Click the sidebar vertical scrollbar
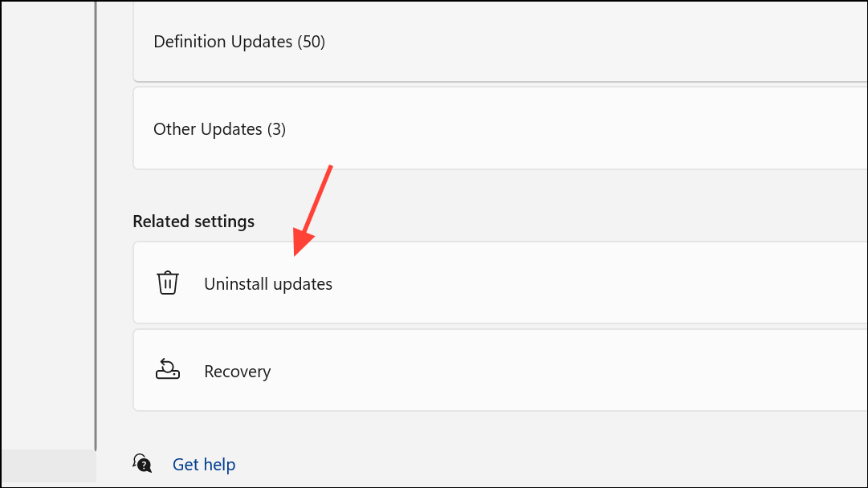This screenshot has height=488, width=868. (x=96, y=225)
